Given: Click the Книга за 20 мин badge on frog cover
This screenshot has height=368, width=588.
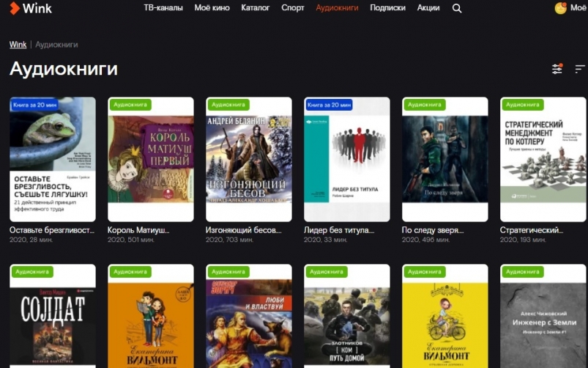Looking at the screenshot, I should click(35, 105).
